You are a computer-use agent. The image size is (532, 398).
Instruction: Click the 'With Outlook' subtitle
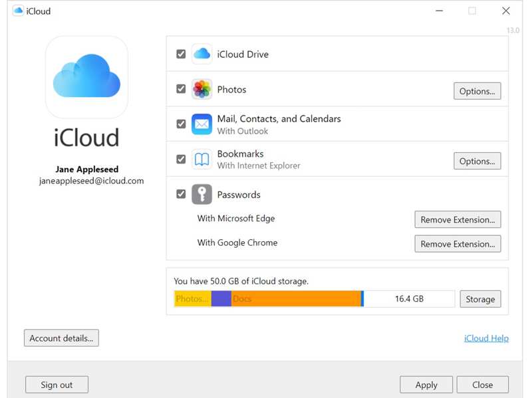coord(243,131)
